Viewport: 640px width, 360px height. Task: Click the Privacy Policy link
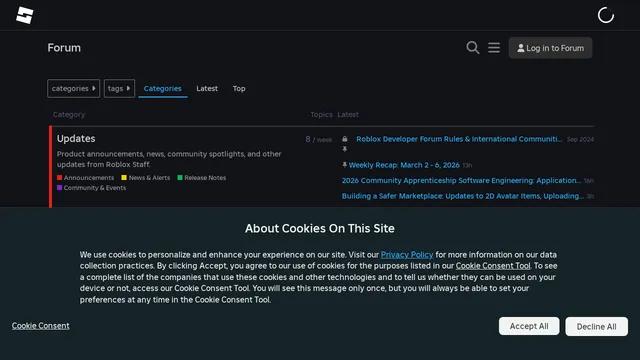tap(407, 255)
